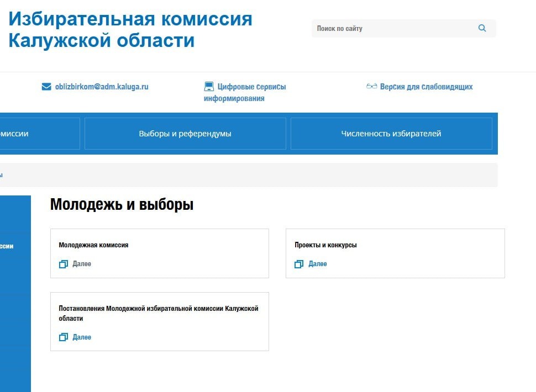Go to Избирательная комиссия Калужской области homepage title
The height and width of the screenshot is (392, 536).
[130, 29]
